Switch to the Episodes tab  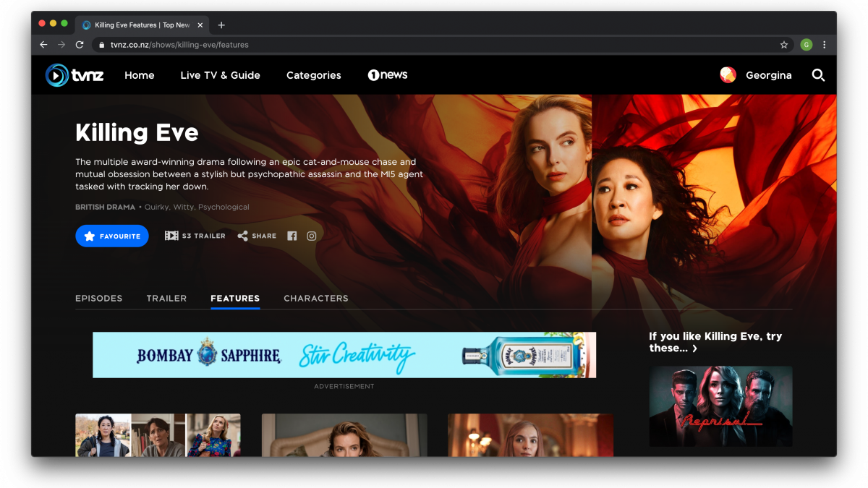[x=98, y=298]
